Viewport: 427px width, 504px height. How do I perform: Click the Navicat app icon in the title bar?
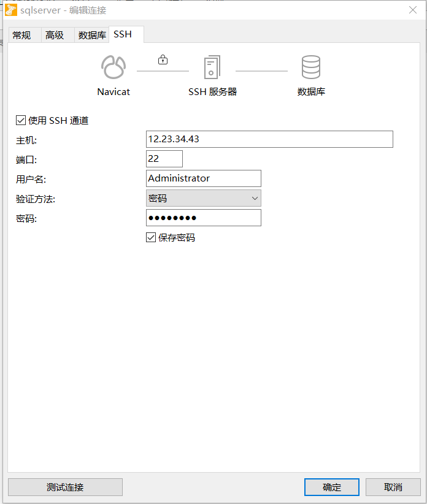point(11,10)
